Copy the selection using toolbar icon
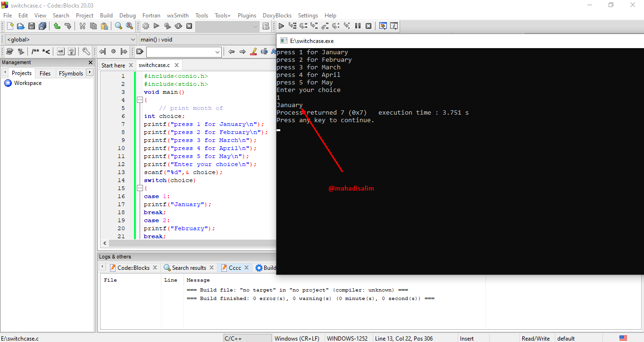 click(93, 26)
